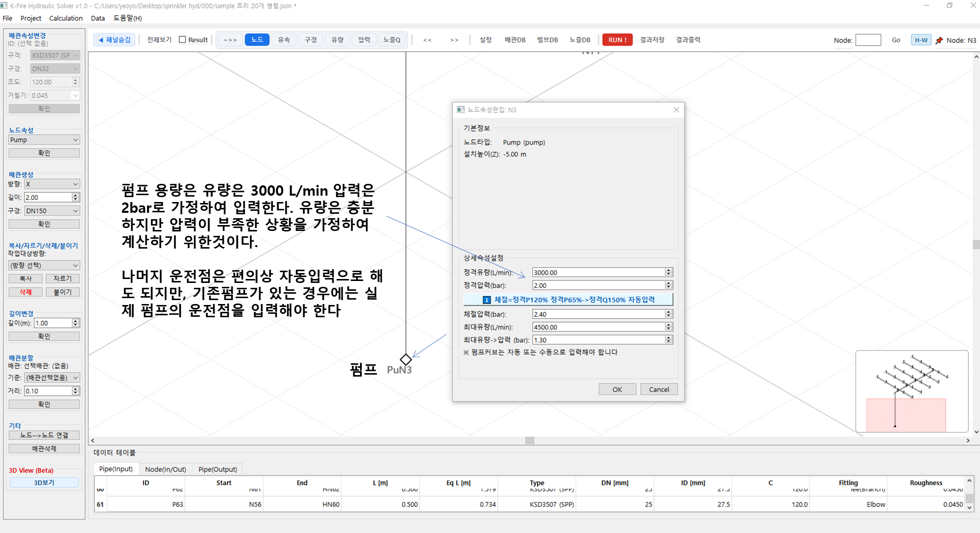Viewport: 980px width, 533px height.
Task: Open the 방향 선택 dropdown
Action: pos(44,265)
